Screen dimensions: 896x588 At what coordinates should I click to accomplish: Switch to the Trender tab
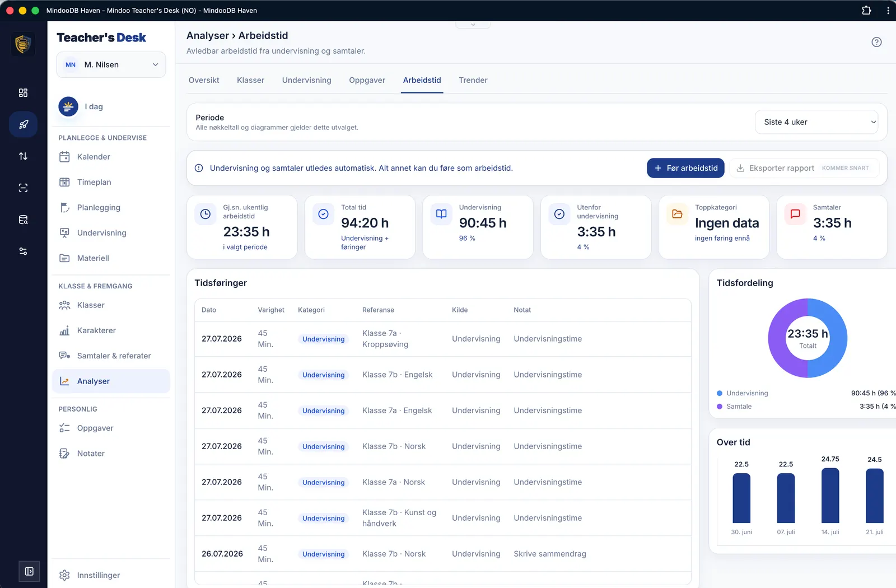473,80
